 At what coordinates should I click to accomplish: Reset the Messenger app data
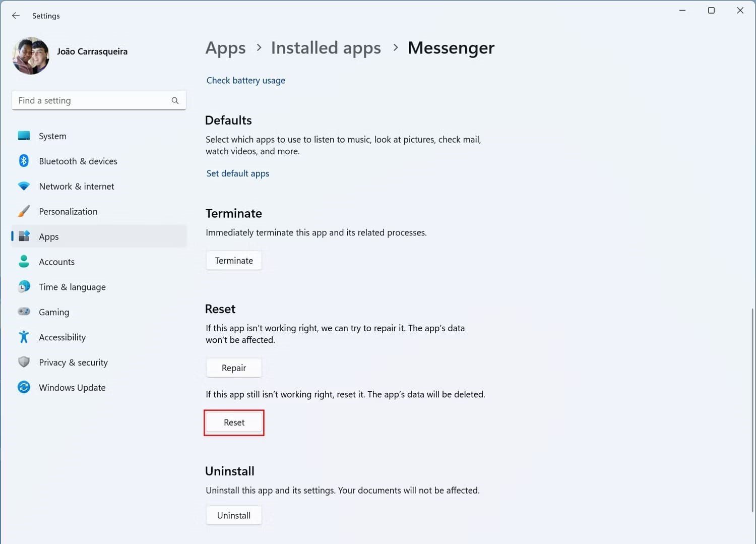click(234, 422)
